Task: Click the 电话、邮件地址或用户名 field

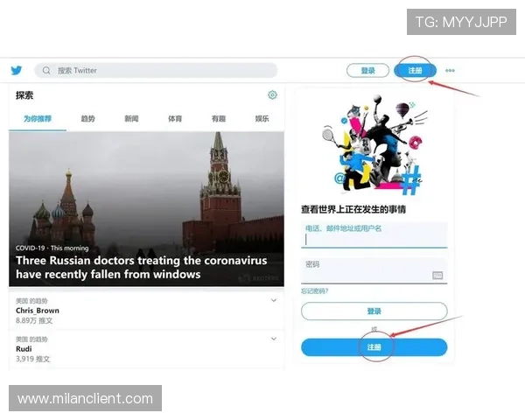Action: click(374, 234)
